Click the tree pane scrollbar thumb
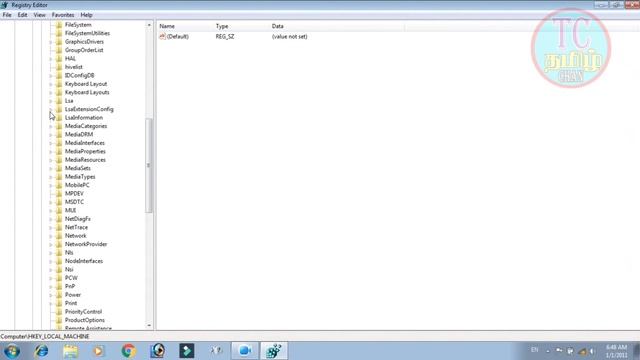 point(149,165)
